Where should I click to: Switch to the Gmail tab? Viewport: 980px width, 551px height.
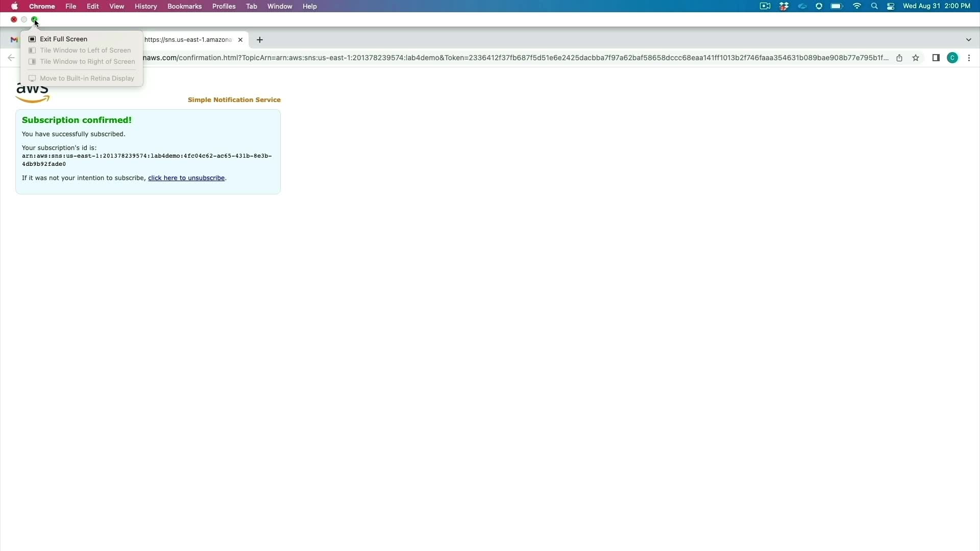coord(14,40)
